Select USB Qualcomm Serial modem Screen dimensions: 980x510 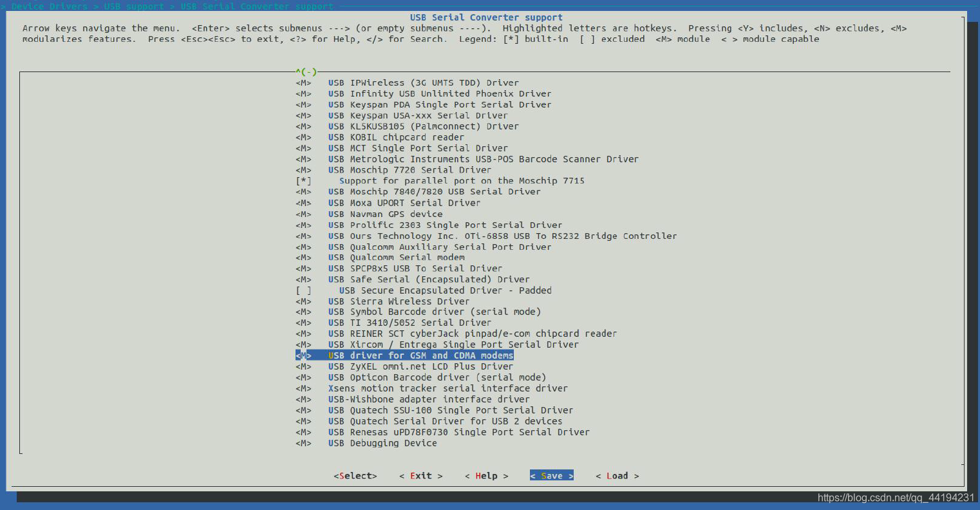[x=396, y=258]
